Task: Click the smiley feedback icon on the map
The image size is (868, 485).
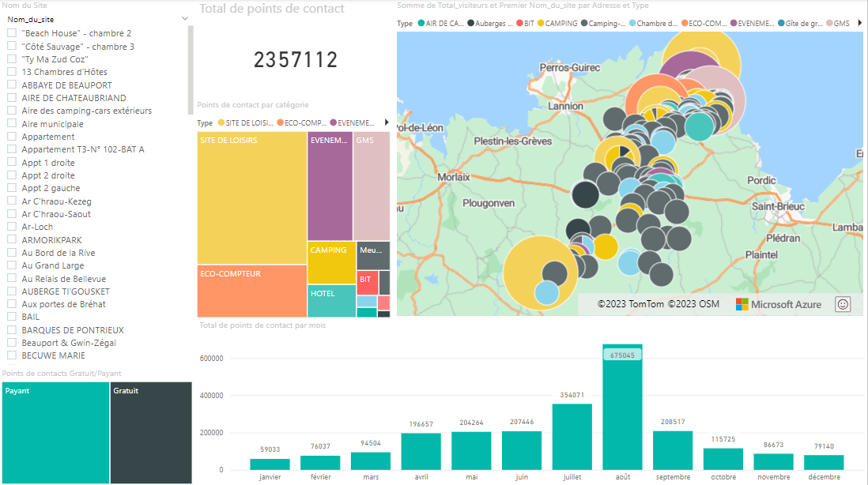Action: (843, 304)
